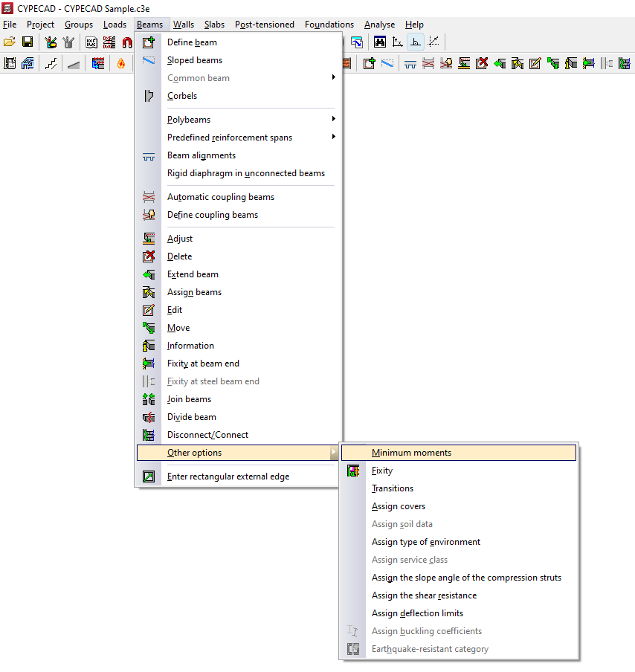Image resolution: width=635 pixels, height=672 pixels.
Task: Click the staircase toolbar icon
Action: [x=51, y=64]
